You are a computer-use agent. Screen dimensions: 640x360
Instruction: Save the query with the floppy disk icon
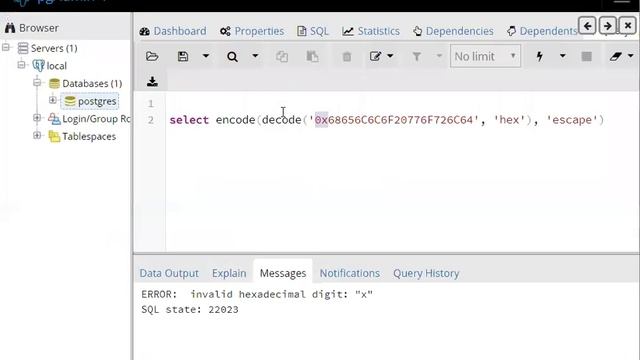183,56
